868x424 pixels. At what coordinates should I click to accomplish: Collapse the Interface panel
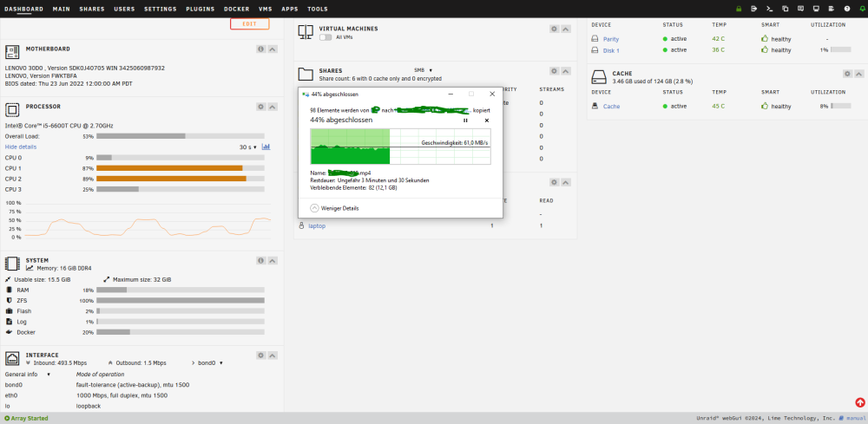[x=273, y=356]
